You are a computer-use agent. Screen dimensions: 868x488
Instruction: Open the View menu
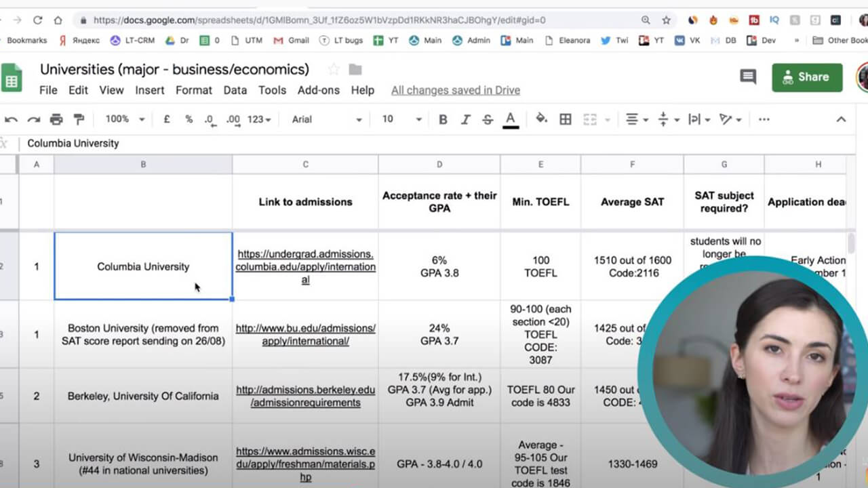tap(111, 90)
